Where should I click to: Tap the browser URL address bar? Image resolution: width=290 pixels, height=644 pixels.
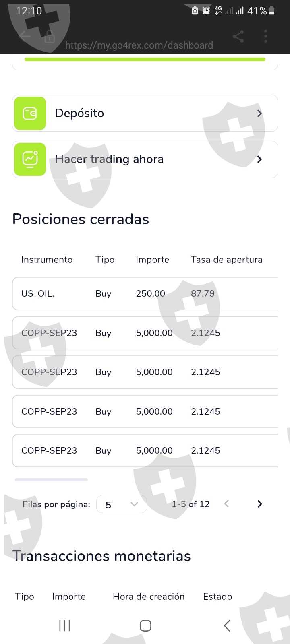[139, 45]
